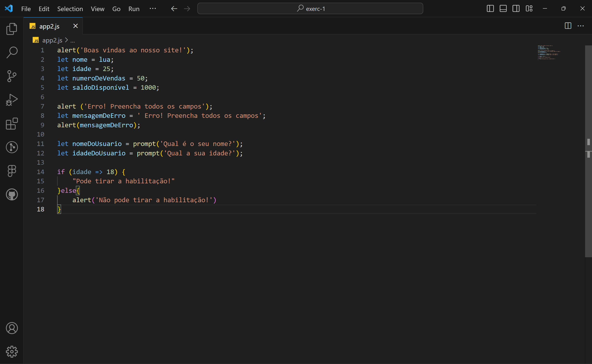Toggle the bottom panel layout icon
This screenshot has height=364, width=592.
503,9
